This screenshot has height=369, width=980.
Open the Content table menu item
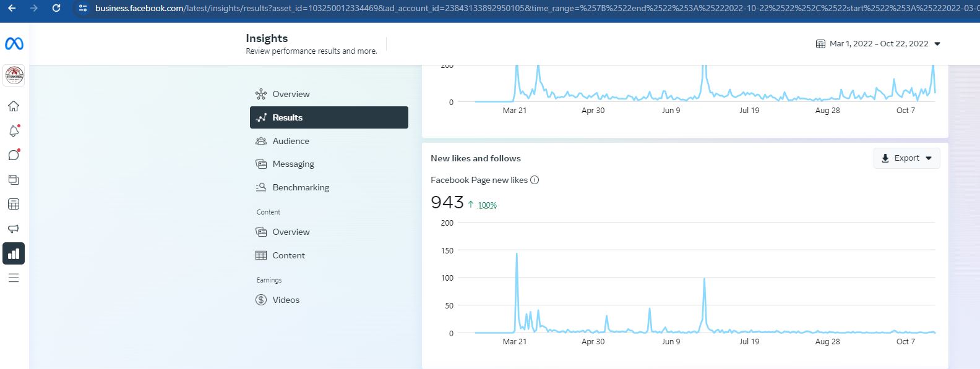[288, 255]
